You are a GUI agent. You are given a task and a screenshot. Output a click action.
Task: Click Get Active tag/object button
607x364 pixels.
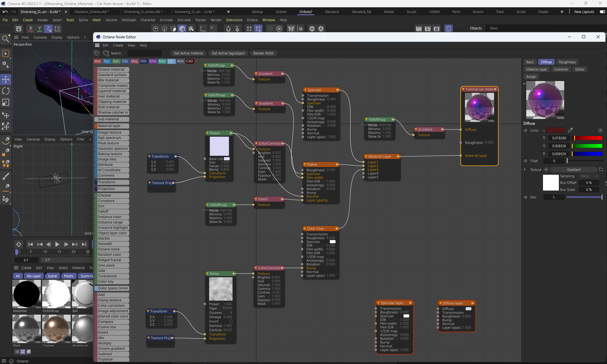coord(228,53)
